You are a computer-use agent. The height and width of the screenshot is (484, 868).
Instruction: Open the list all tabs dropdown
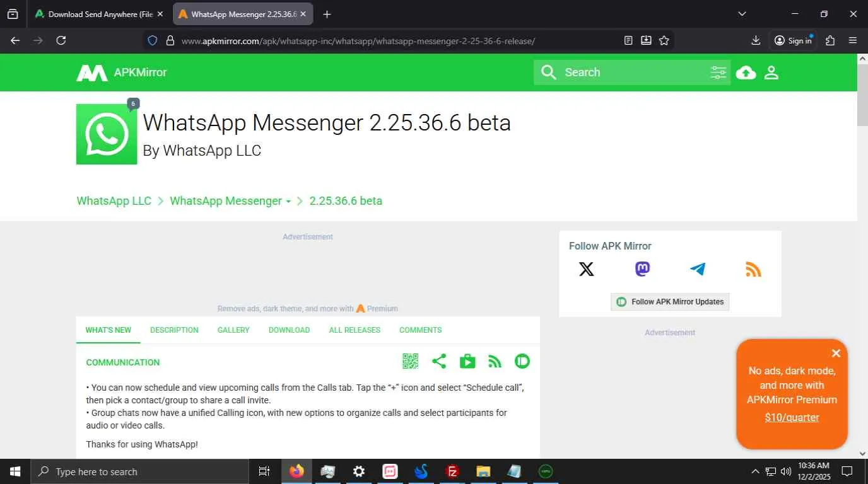click(x=742, y=14)
